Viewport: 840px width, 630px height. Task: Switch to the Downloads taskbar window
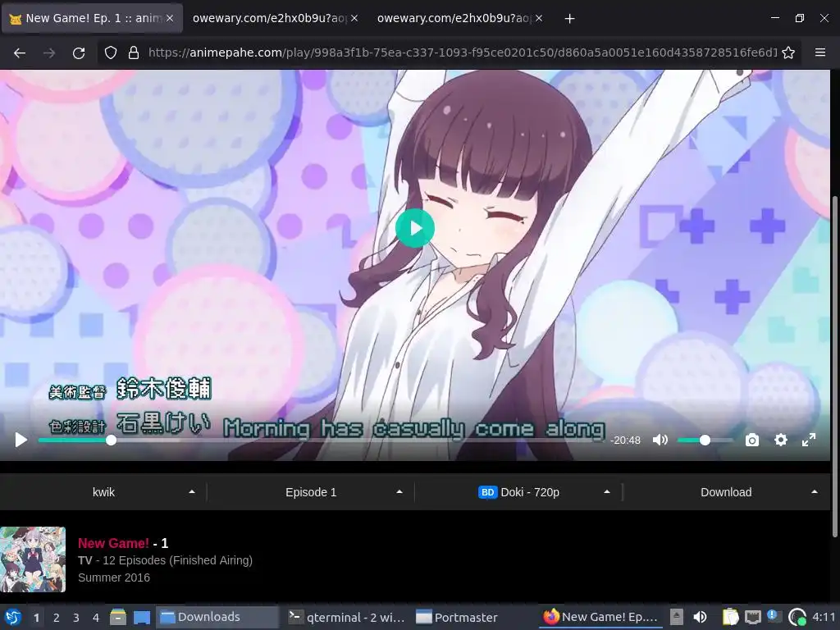[217, 617]
